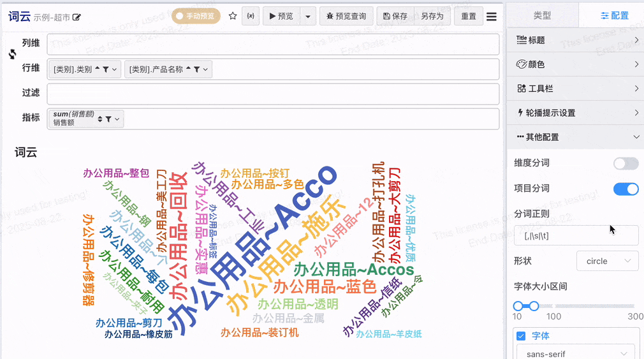Image resolution: width=644 pixels, height=359 pixels.
Task: Open dropdown on [类别].类别 chip
Action: tap(115, 70)
